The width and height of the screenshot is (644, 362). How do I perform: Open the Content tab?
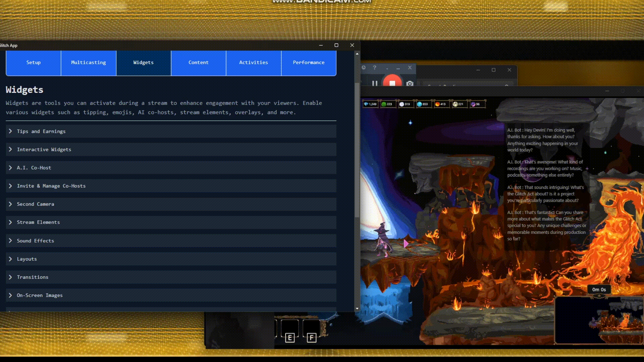coord(199,63)
